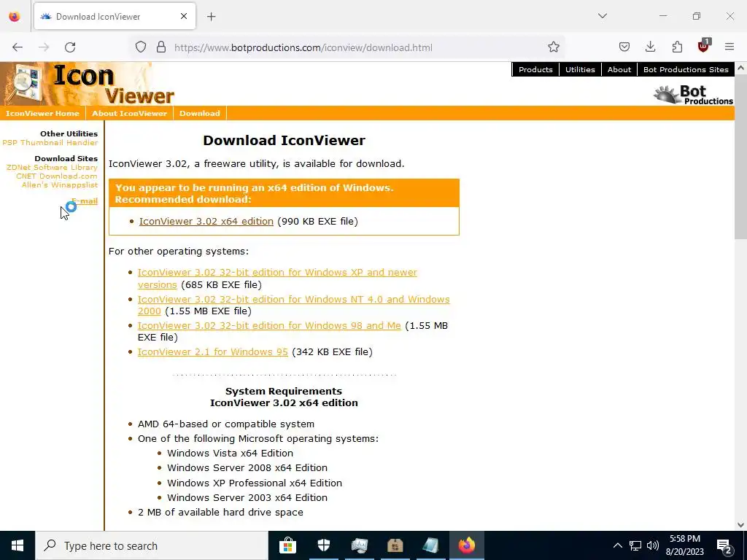
Task: Go back to the previous page
Action: click(18, 47)
